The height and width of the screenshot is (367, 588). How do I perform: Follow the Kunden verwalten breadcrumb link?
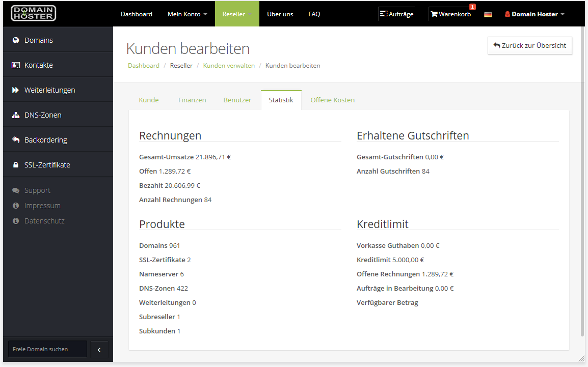tap(229, 66)
